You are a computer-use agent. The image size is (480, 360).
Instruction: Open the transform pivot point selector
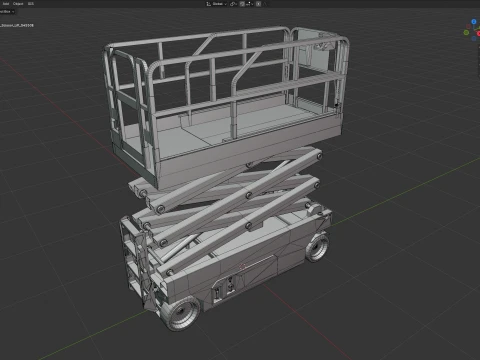tap(233, 4)
